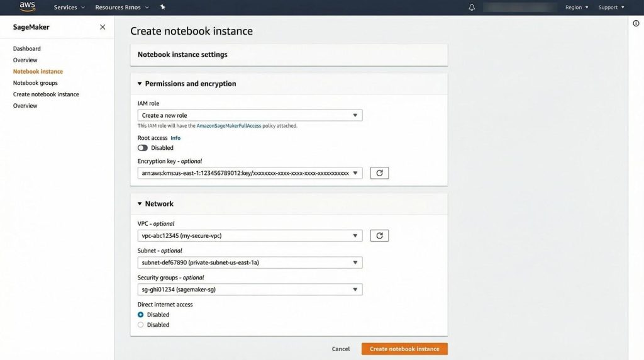Open the Security groups dropdown

coord(250,290)
